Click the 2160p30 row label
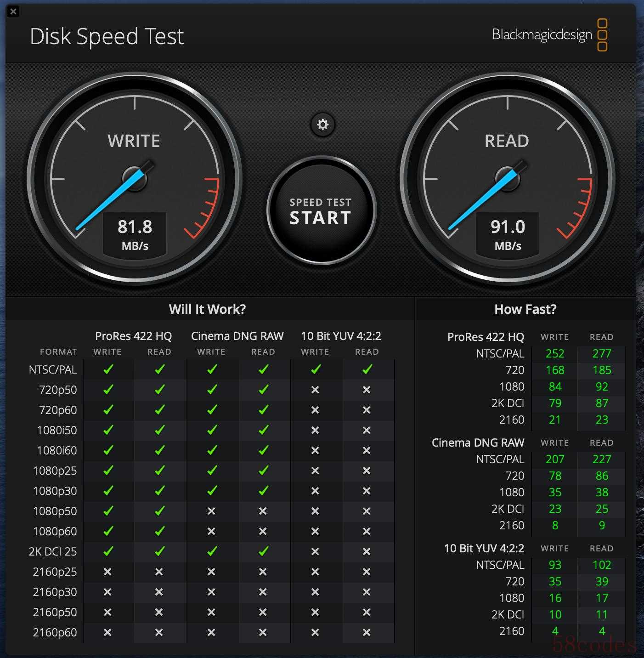 point(55,592)
